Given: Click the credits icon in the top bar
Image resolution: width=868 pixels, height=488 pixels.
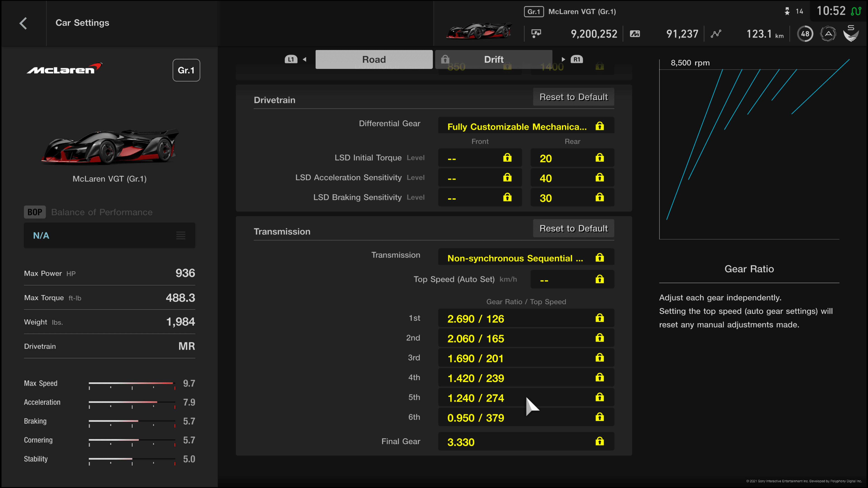Looking at the screenshot, I should point(536,34).
